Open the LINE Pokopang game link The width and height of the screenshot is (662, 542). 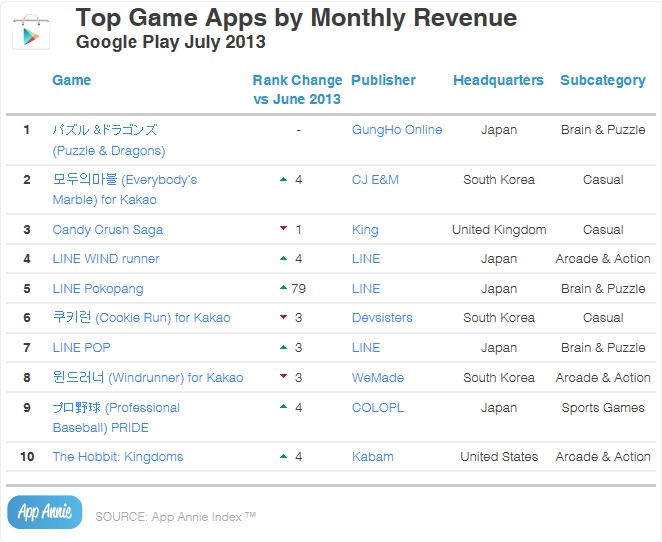coord(97,289)
